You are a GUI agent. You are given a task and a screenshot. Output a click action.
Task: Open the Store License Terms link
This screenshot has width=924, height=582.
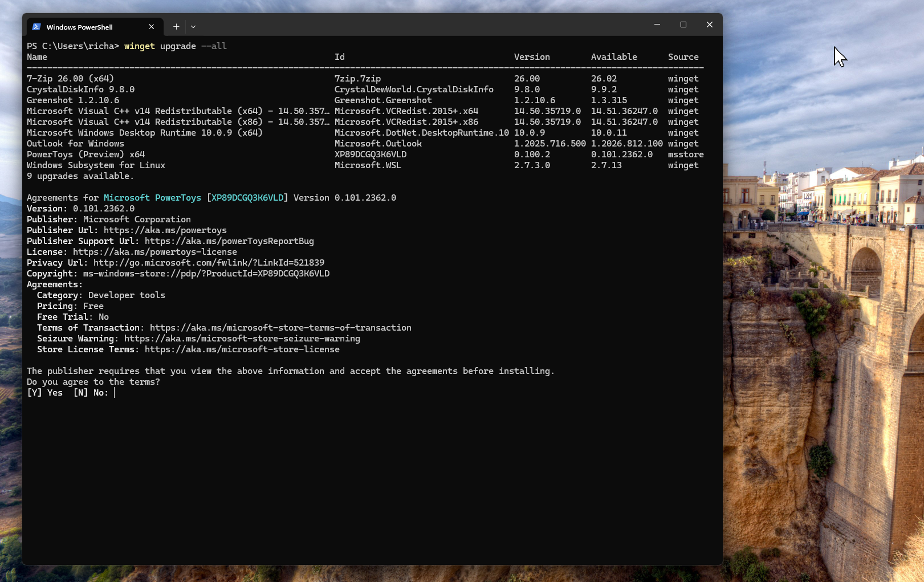click(x=242, y=349)
